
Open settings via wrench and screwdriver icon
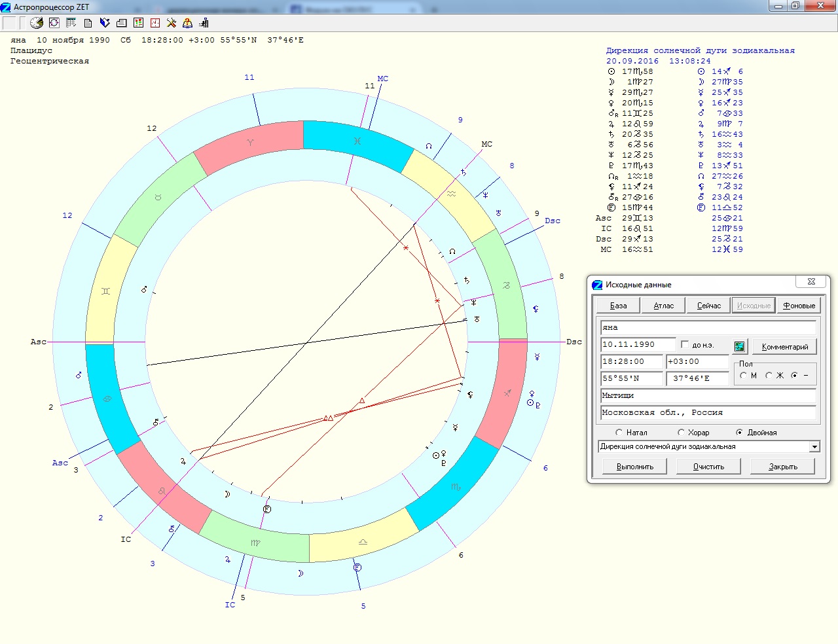point(172,23)
